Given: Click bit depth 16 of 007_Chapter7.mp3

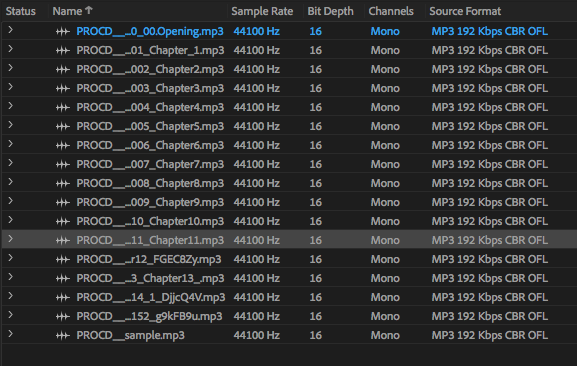Looking at the screenshot, I should 315,165.
